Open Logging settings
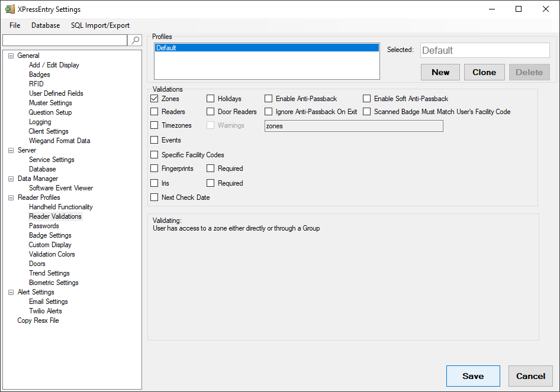The width and height of the screenshot is (560, 392). click(x=40, y=122)
